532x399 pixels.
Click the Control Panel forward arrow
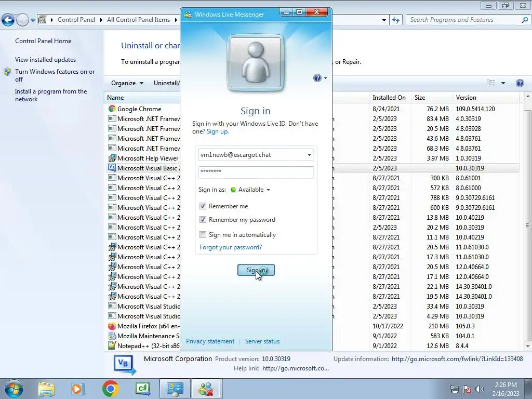pos(22,20)
